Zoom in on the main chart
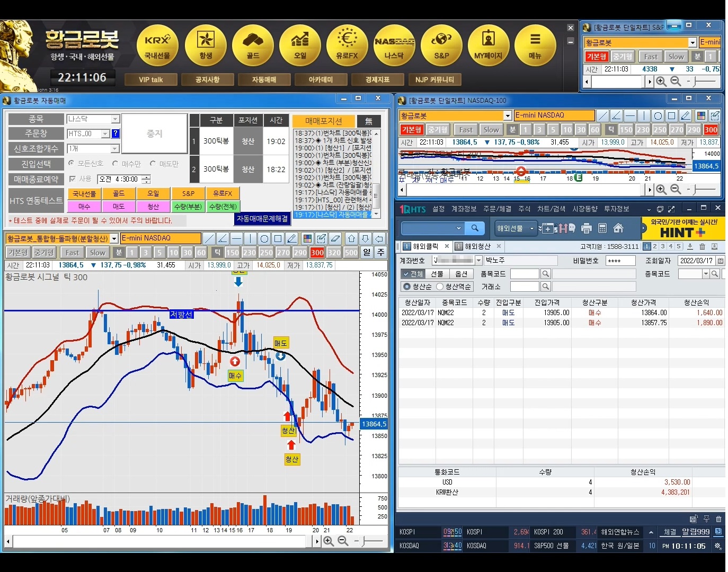Viewport: 728px width, 572px height. click(x=329, y=541)
